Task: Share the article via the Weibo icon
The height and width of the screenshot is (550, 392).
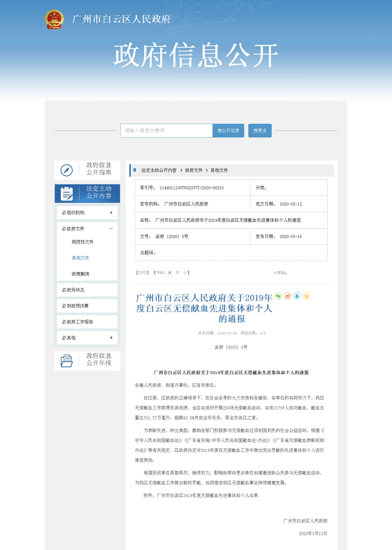Action: [288, 296]
